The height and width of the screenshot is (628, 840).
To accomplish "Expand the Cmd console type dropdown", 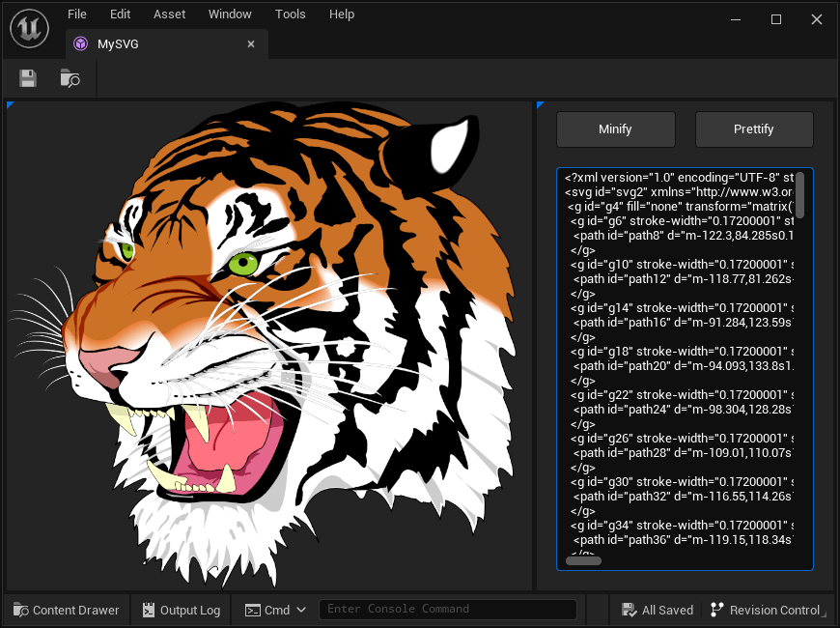I will pos(275,610).
